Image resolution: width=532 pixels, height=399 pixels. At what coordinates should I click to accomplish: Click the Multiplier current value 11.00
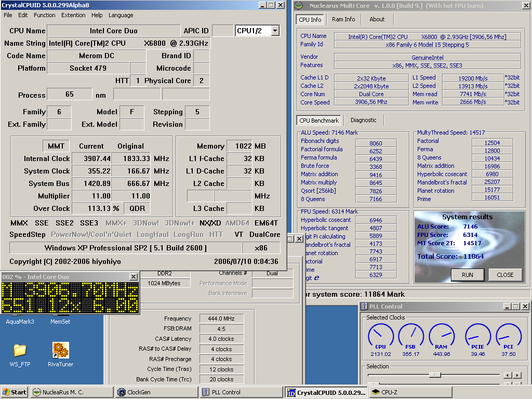coord(91,196)
